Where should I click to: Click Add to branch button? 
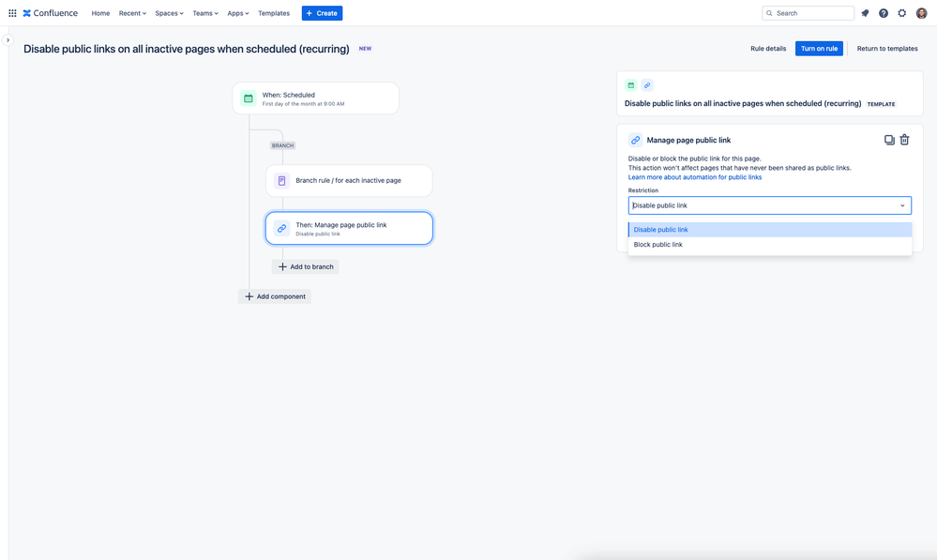tap(306, 266)
